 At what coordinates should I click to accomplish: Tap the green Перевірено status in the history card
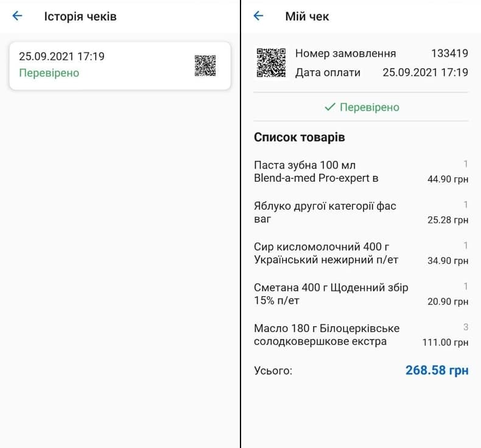(x=49, y=73)
